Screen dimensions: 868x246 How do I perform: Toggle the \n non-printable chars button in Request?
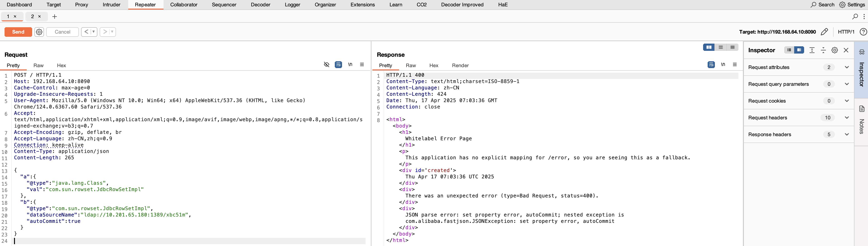coord(350,64)
